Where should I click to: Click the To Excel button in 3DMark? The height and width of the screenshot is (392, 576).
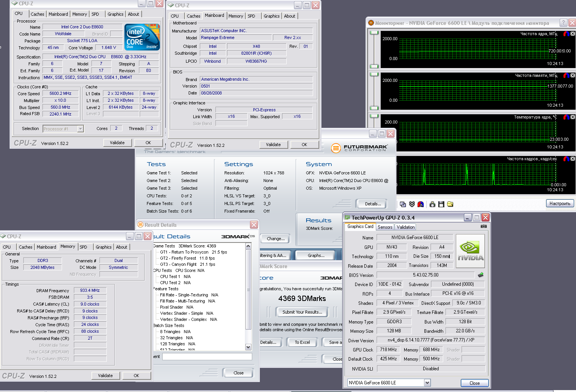pyautogui.click(x=302, y=342)
